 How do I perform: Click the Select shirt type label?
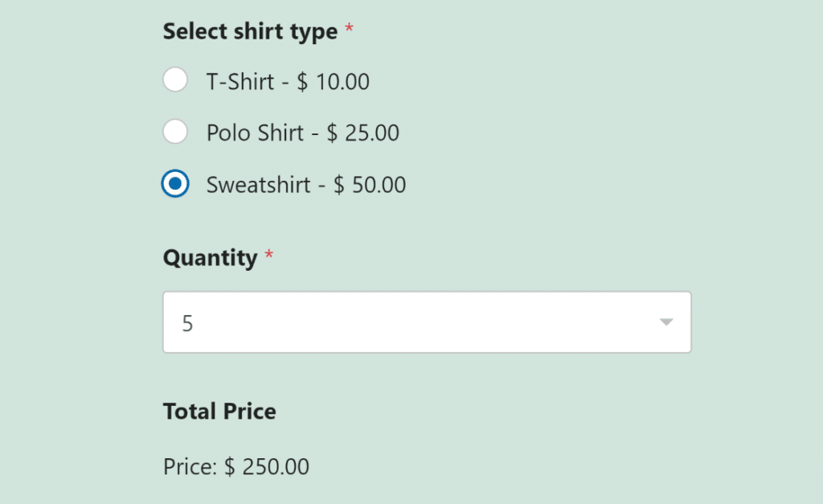tap(249, 31)
